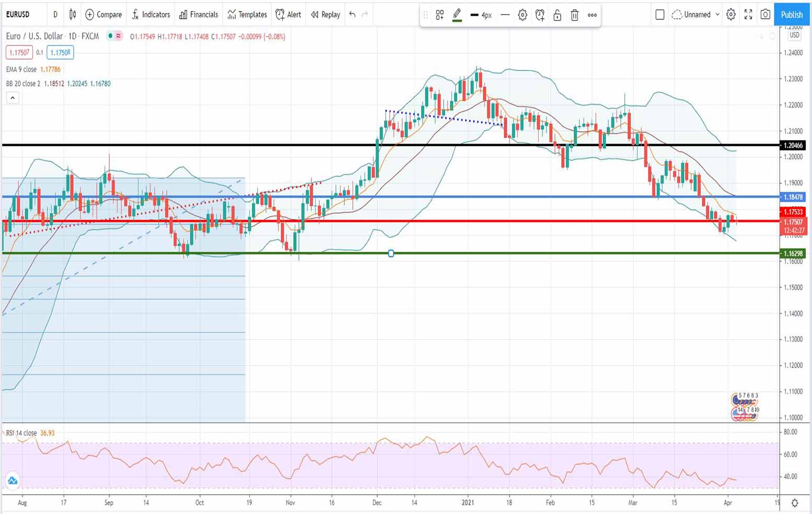
Task: Click the EURUSD symbol search field
Action: pos(18,15)
